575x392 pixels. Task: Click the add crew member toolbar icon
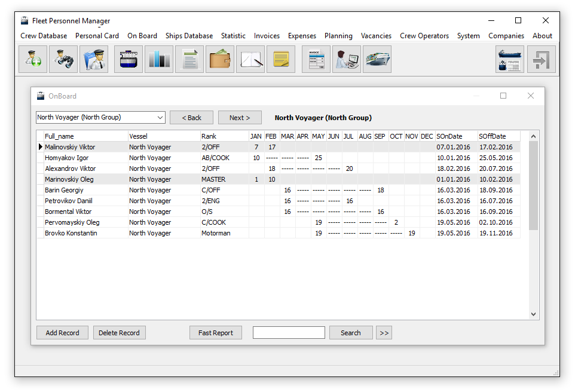click(33, 59)
